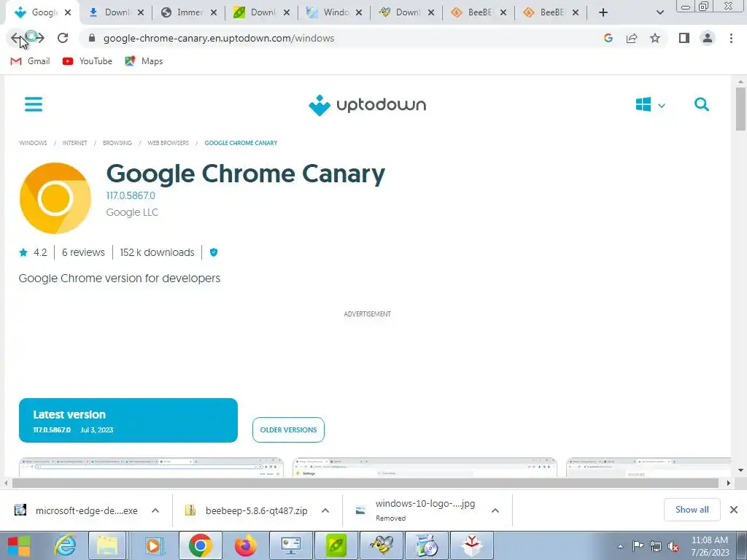The height and width of the screenshot is (560, 747).
Task: Bookmark this tab with the star
Action: pyautogui.click(x=655, y=38)
